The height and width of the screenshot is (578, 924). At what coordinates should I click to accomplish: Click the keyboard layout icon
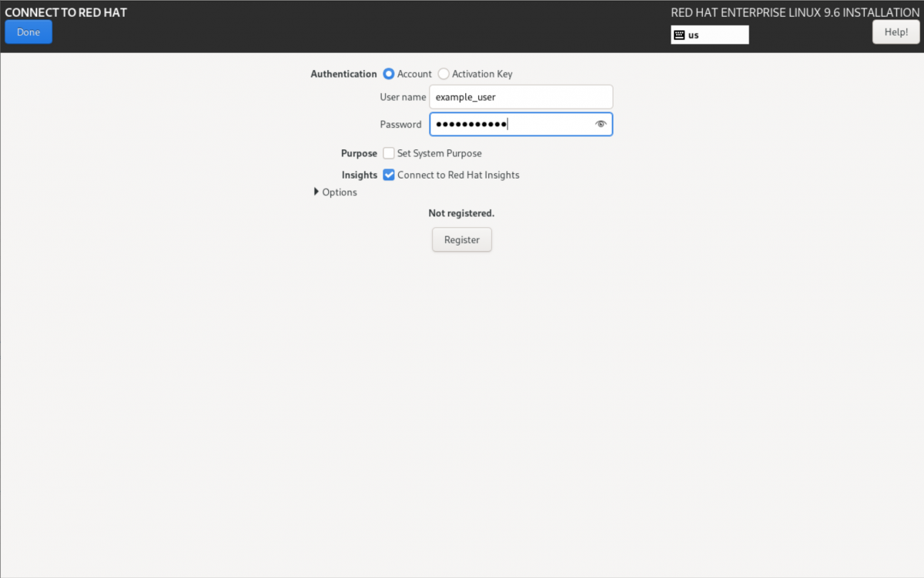(x=679, y=35)
